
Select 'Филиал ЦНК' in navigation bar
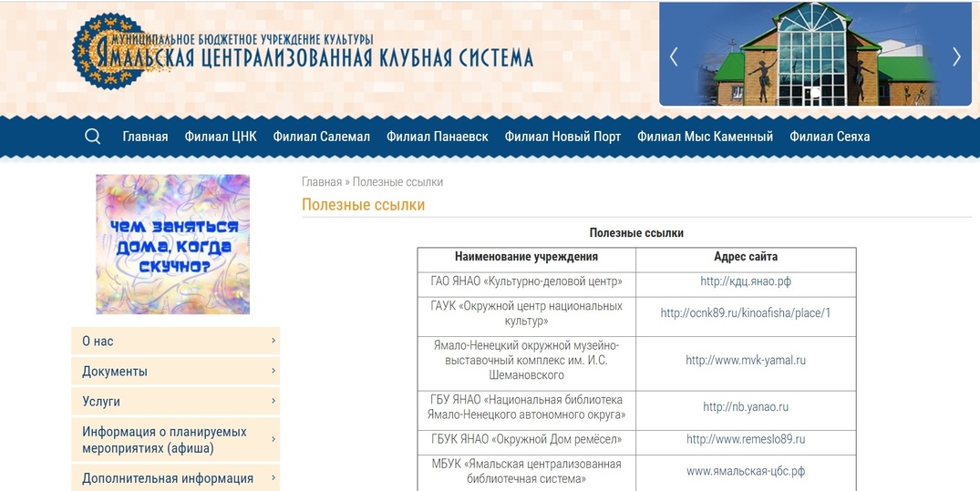[221, 137]
